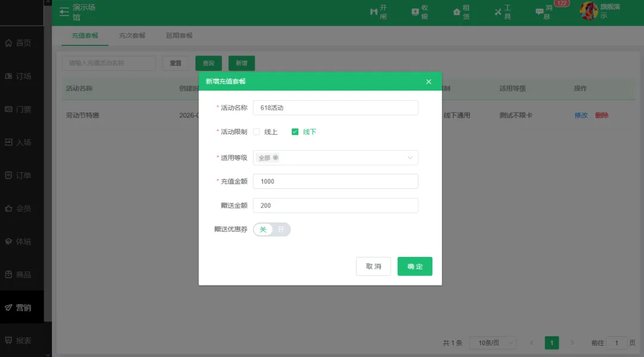Check the 线上 checkbox
The width and height of the screenshot is (644, 357).
256,132
